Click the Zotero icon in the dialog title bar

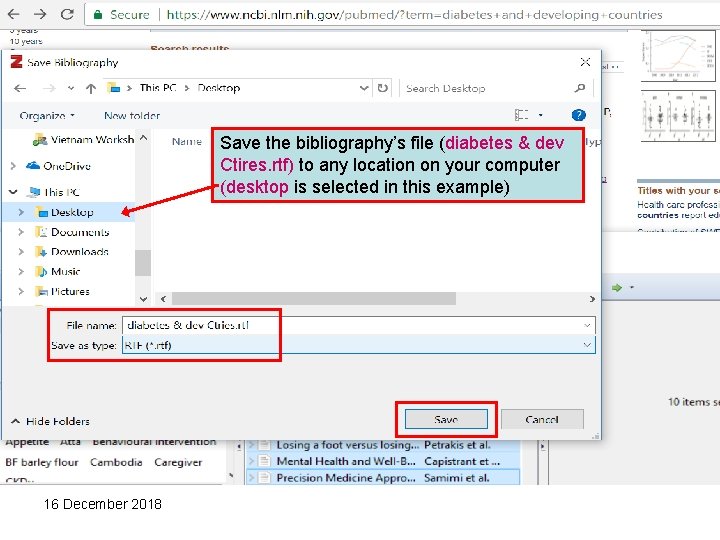point(17,62)
